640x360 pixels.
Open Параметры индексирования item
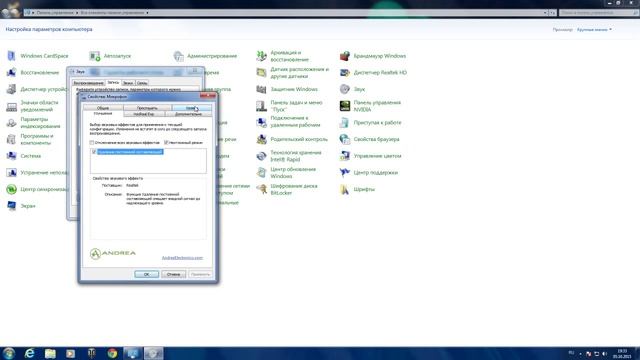[33, 122]
